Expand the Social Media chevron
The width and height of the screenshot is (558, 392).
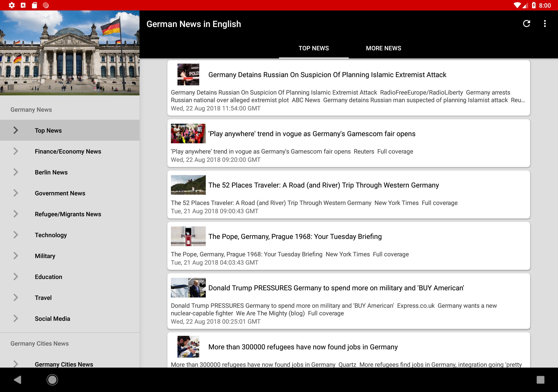15,318
